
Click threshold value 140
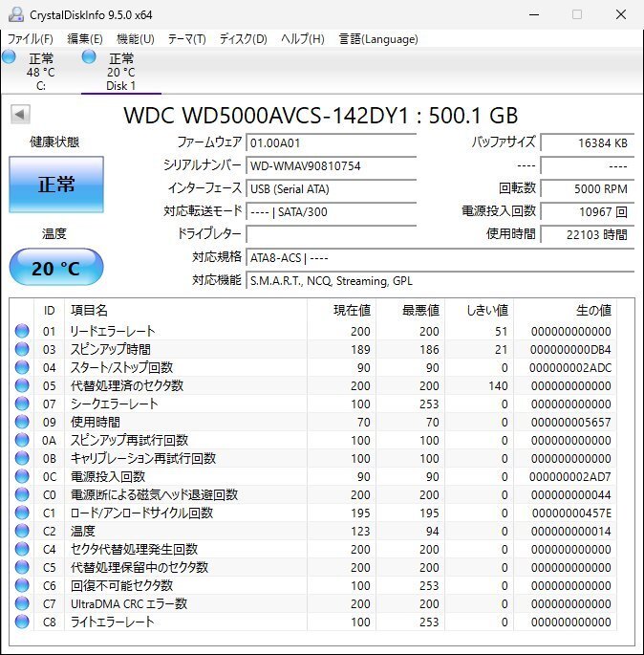tap(499, 385)
